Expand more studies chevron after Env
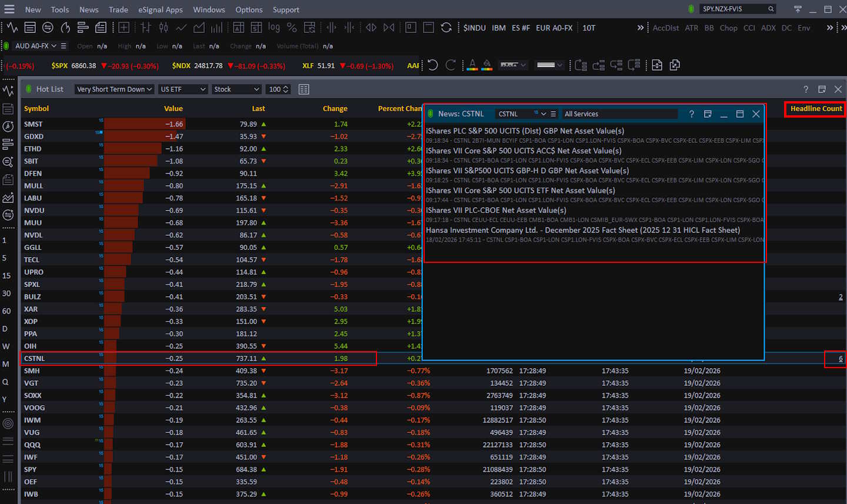The height and width of the screenshot is (504, 847). coord(830,28)
